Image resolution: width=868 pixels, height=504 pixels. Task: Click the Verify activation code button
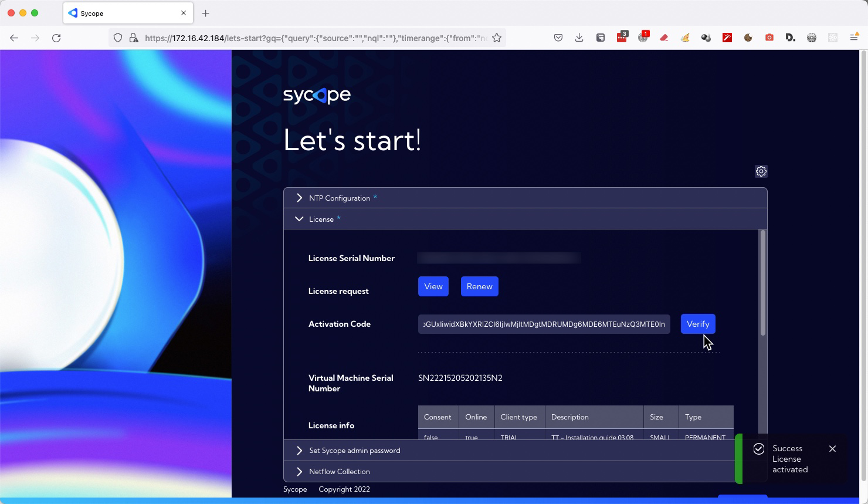tap(698, 324)
